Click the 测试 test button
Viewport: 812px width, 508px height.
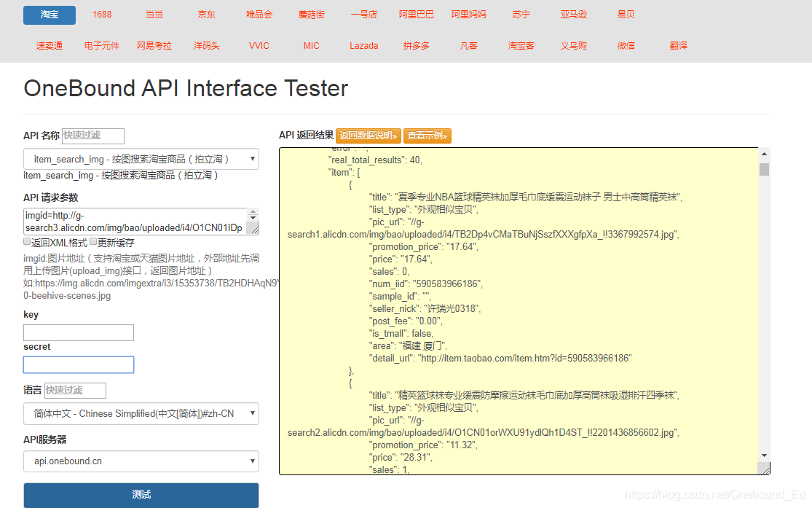click(x=141, y=495)
